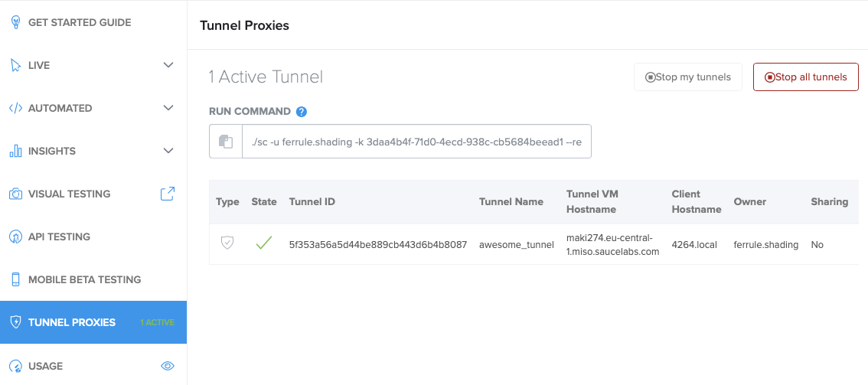868x385 pixels.
Task: Click the Live cursor icon in sidebar
Action: (x=15, y=65)
